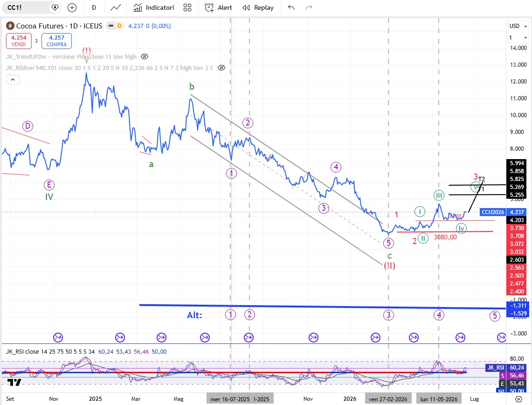Click the Cocoa bean symbol logo
The image size is (532, 405).
click(x=10, y=26)
